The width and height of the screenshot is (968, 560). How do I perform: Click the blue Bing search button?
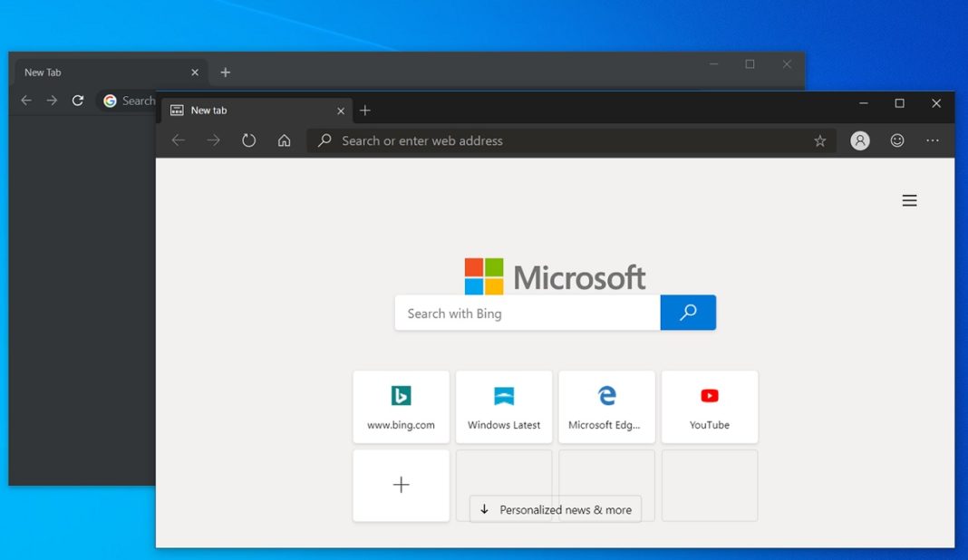[x=688, y=313]
